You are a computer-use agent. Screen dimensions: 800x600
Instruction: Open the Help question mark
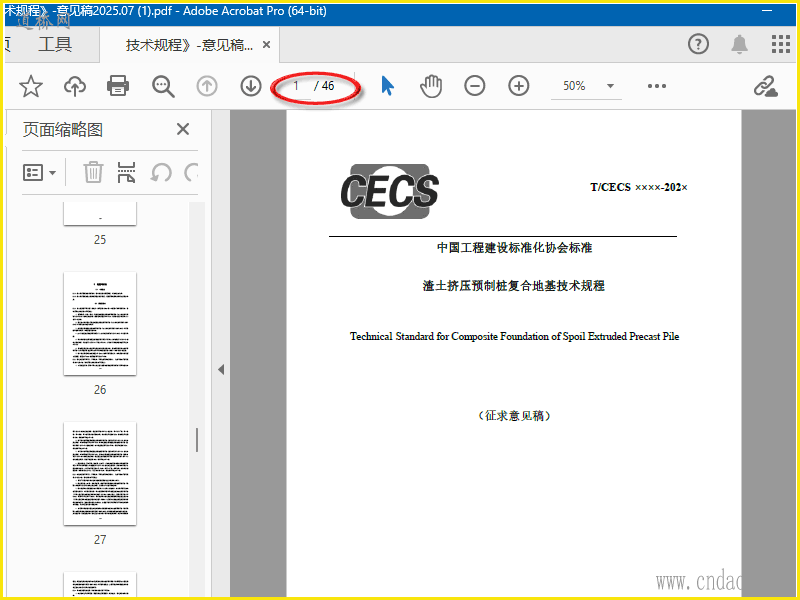[x=698, y=44]
